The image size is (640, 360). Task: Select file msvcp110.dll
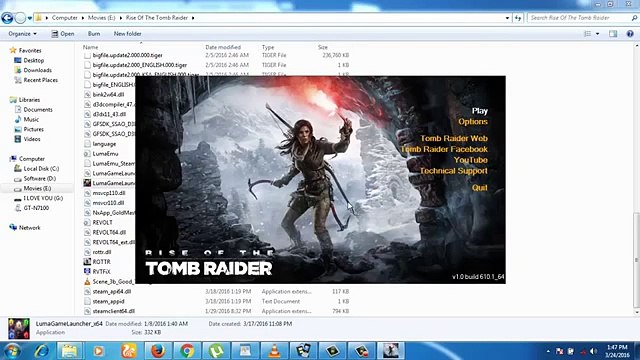click(109, 193)
